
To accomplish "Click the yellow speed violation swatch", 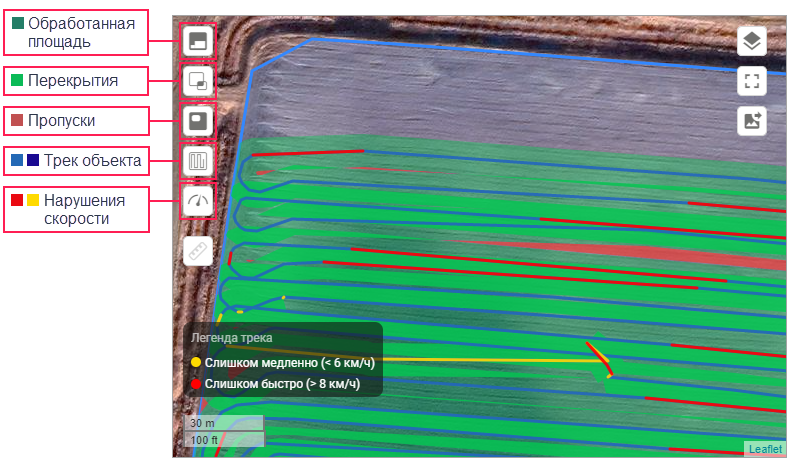I will 33,200.
